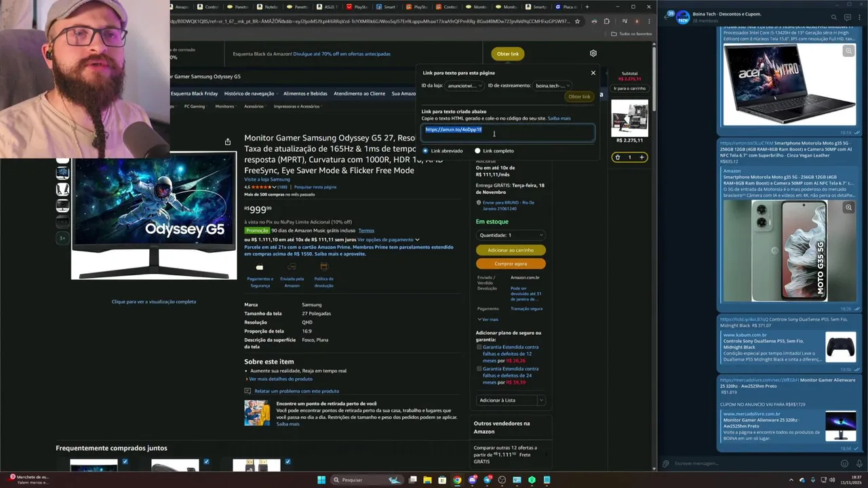The width and height of the screenshot is (868, 488).
Task: Expand 'Ver mais detalhes do produto'
Action: pos(279,379)
